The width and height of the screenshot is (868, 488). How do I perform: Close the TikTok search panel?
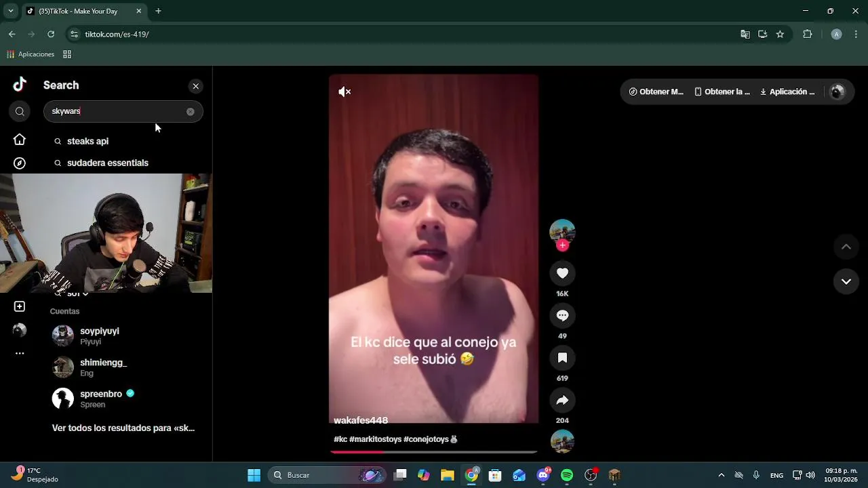195,86
